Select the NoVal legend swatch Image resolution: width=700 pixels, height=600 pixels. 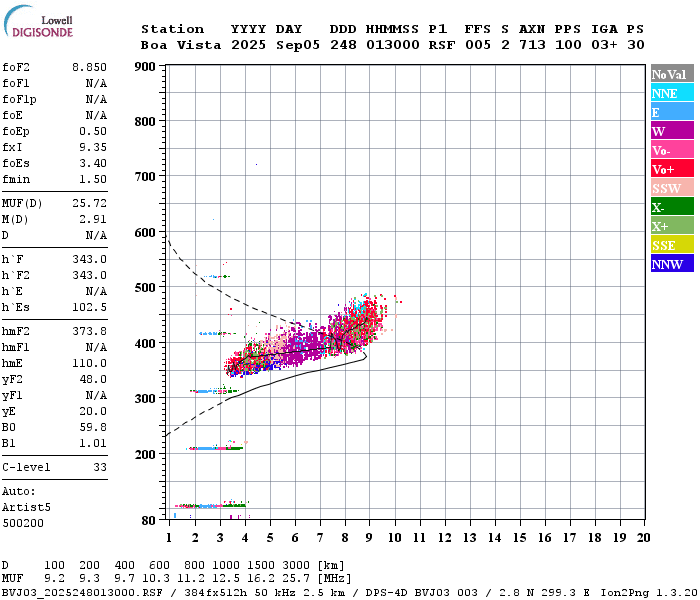(672, 74)
